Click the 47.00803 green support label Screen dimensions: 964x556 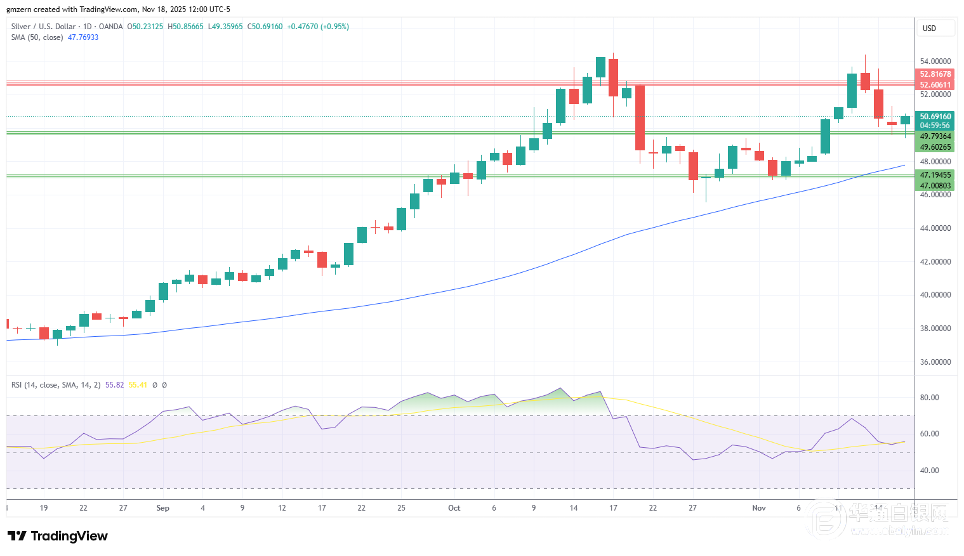(935, 185)
